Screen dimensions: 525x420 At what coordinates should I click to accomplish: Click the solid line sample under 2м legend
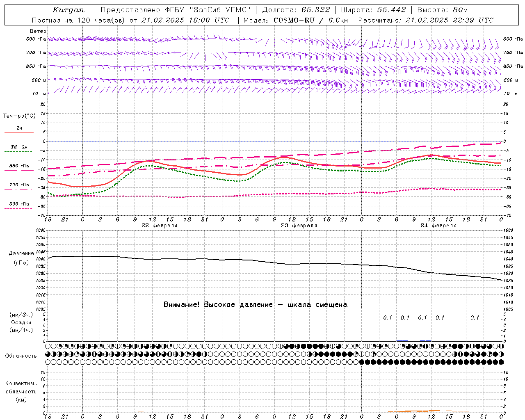tap(19, 132)
